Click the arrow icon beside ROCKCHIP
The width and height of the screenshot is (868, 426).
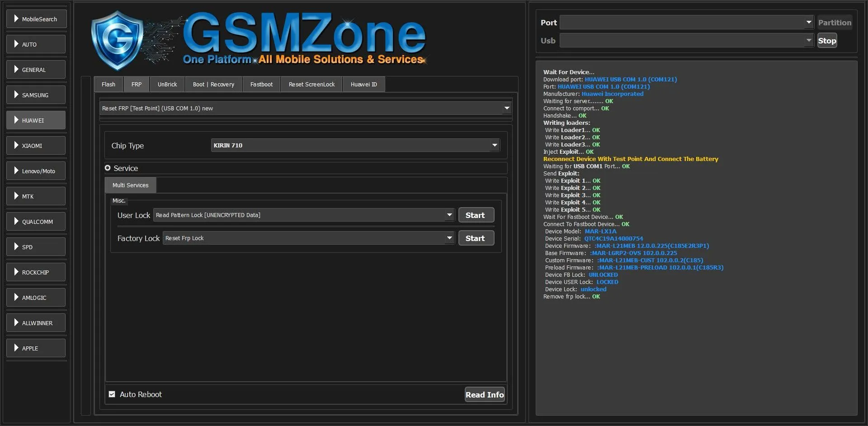(x=16, y=272)
